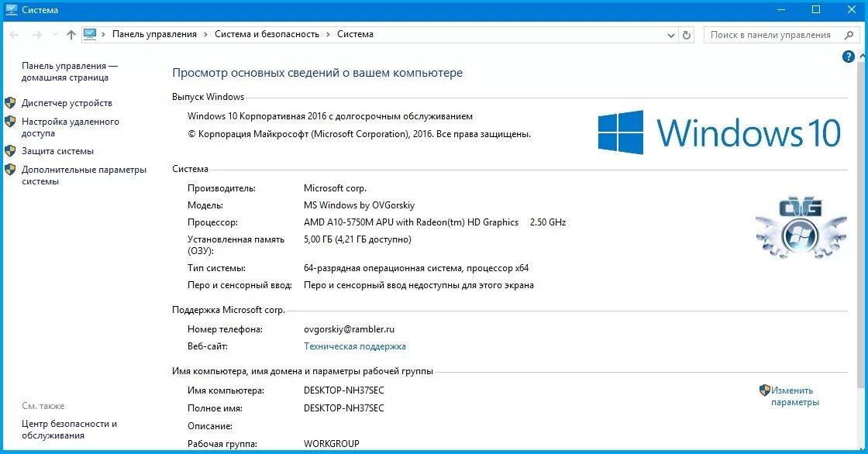Click WORKGROUP value
868x454 pixels.
coord(332,443)
